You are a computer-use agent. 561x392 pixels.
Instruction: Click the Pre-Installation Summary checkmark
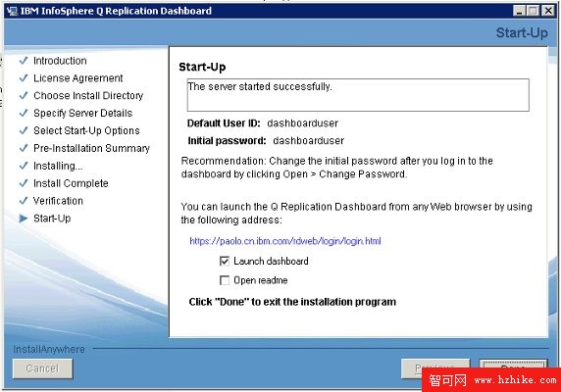[x=24, y=148]
